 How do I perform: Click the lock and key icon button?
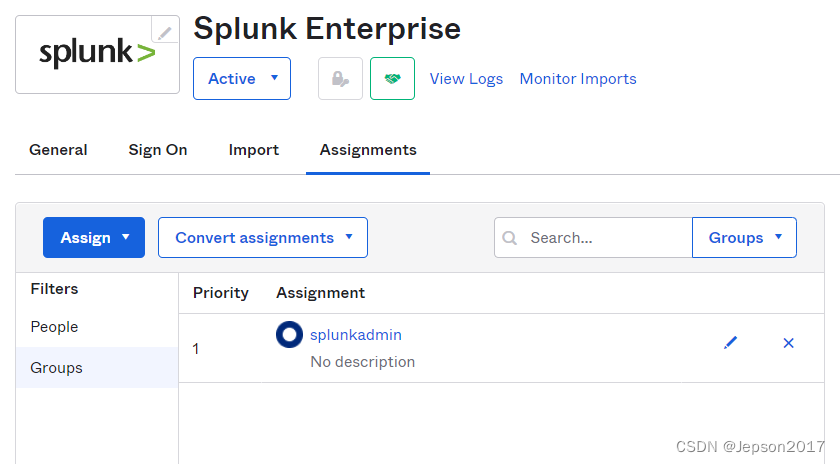340,79
